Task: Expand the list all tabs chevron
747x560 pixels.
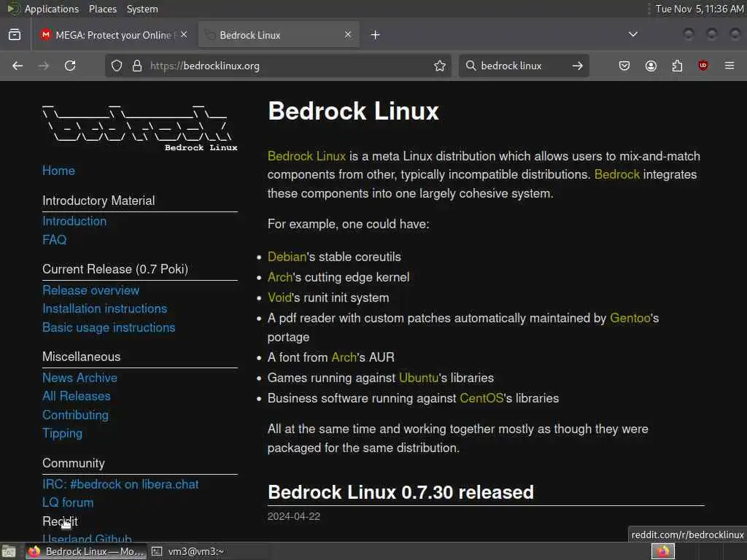Action: coord(633,34)
